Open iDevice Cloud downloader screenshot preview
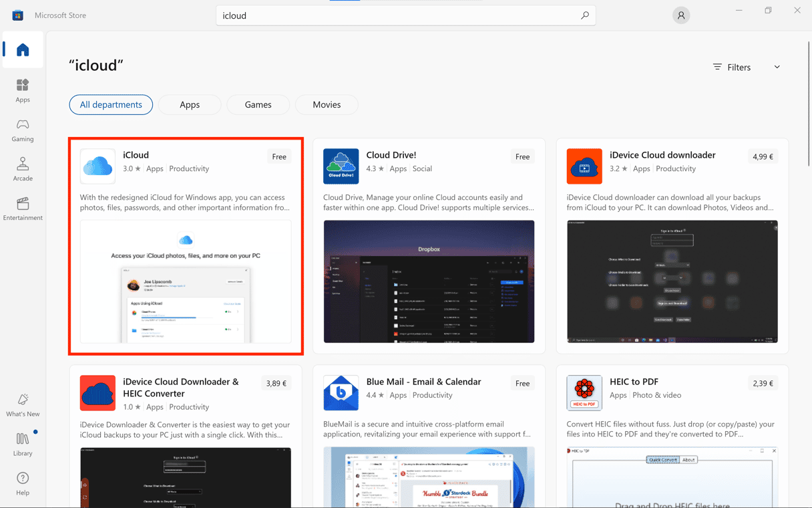The image size is (812, 508). click(x=672, y=281)
